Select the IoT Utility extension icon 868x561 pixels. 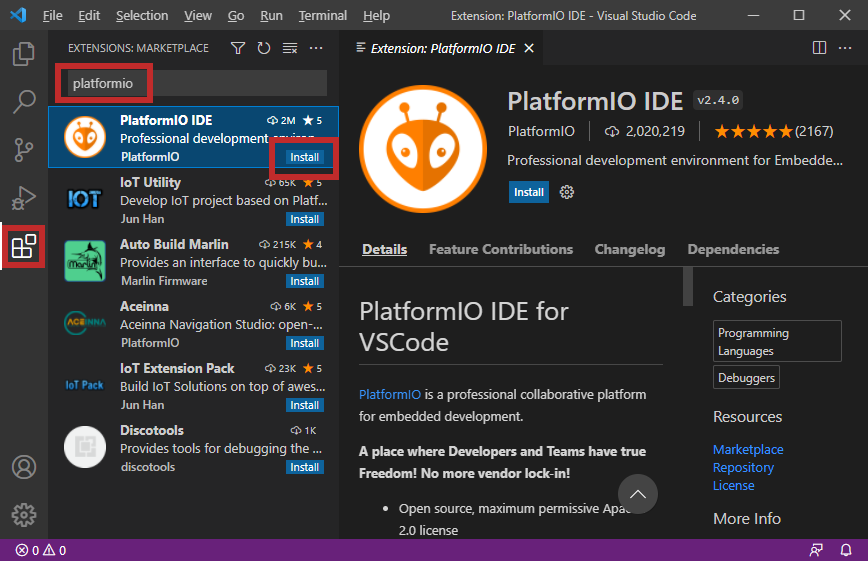click(85, 199)
